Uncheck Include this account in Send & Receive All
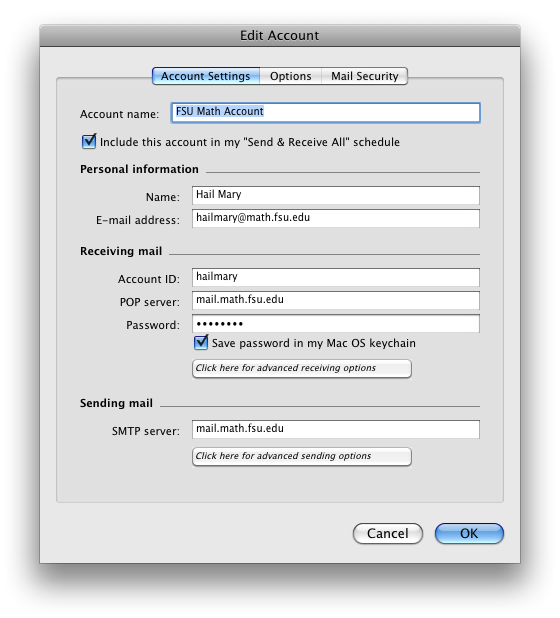The image size is (560, 618). (x=89, y=141)
